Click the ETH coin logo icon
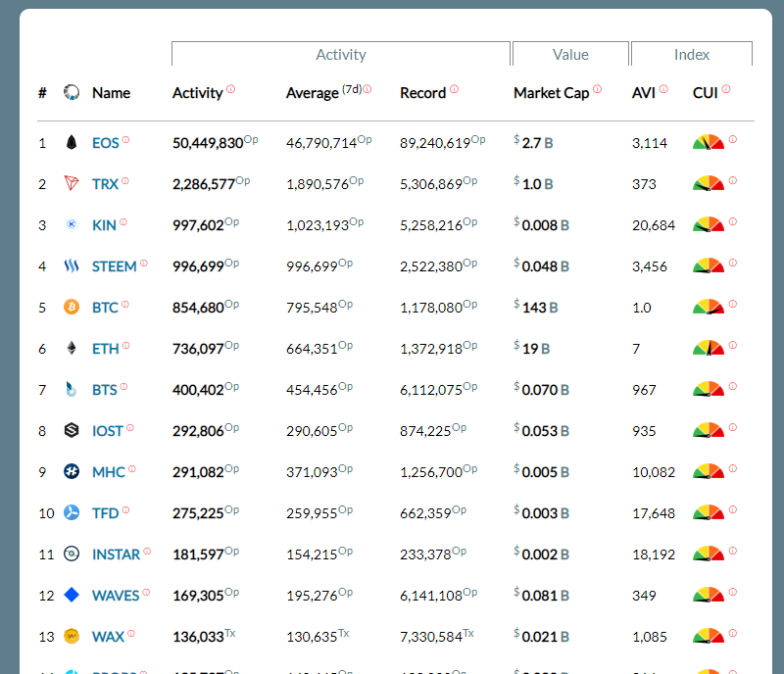Viewport: 784px width, 674px height. click(x=72, y=348)
